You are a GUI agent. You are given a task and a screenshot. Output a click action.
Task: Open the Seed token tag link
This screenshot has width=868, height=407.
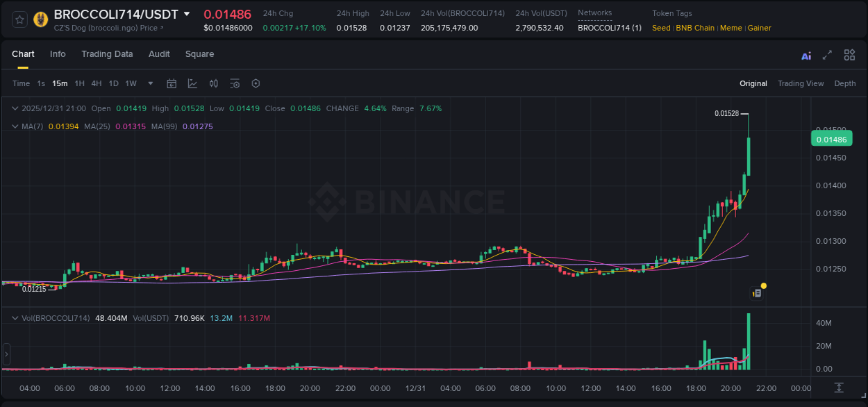pyautogui.click(x=661, y=28)
